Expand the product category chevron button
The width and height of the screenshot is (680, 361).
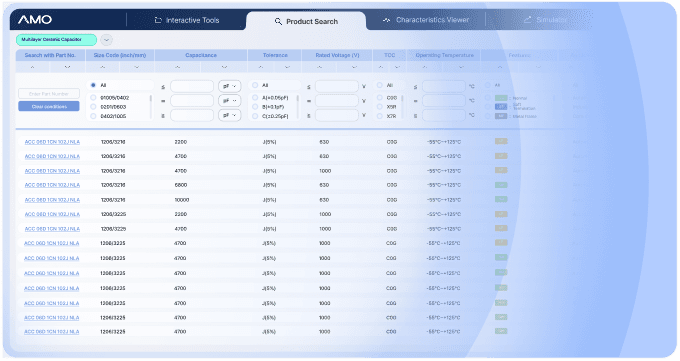(x=106, y=40)
